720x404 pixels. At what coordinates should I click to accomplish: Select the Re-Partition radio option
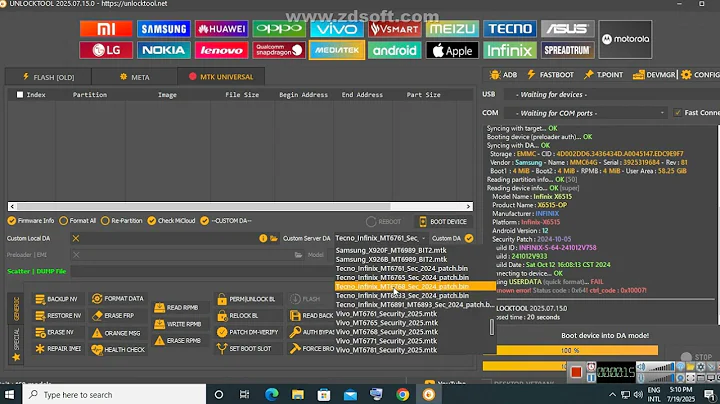coord(122,221)
